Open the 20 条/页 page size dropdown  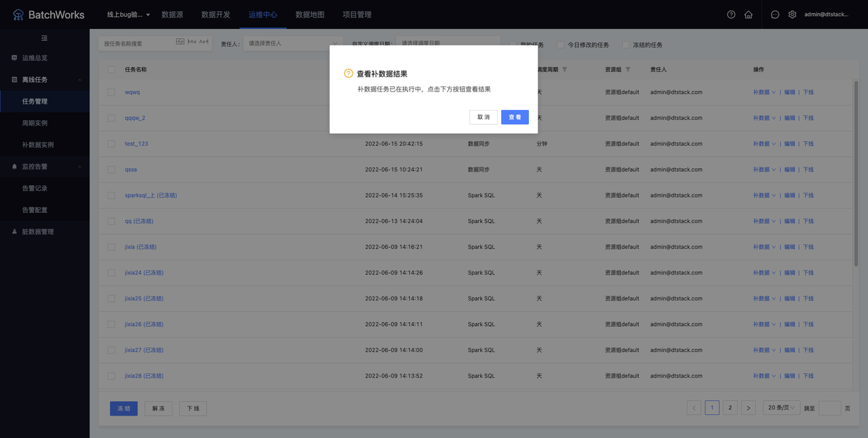click(x=781, y=407)
